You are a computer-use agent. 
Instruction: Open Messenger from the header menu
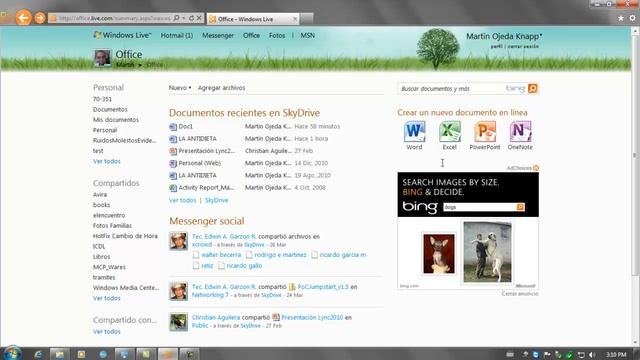click(x=218, y=36)
